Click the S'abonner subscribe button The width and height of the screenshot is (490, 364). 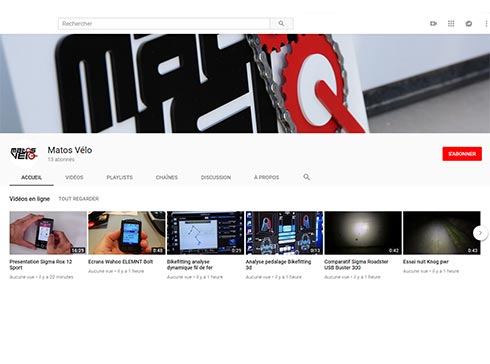click(462, 154)
